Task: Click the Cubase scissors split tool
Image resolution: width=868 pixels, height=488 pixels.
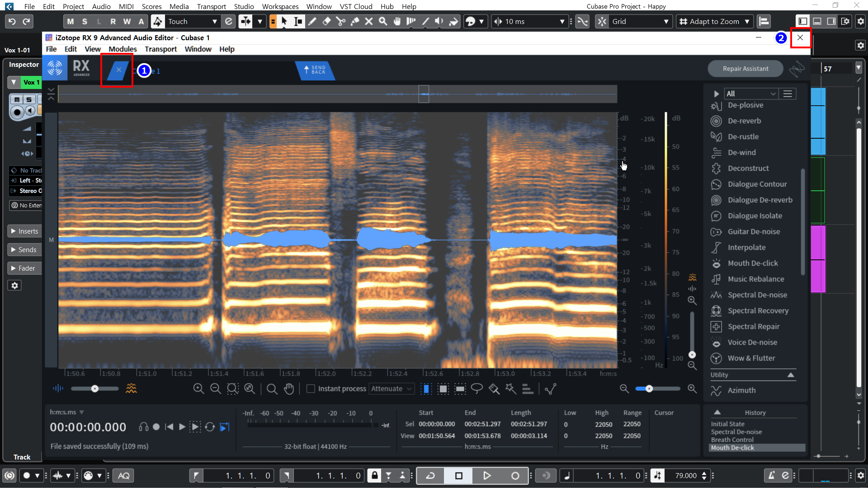Action: [x=340, y=21]
